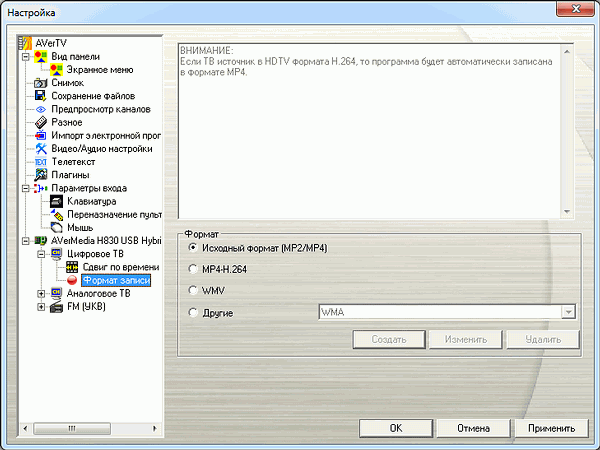Click the Снимок camera icon
Viewport: 600px width, 450px height.
[41, 83]
